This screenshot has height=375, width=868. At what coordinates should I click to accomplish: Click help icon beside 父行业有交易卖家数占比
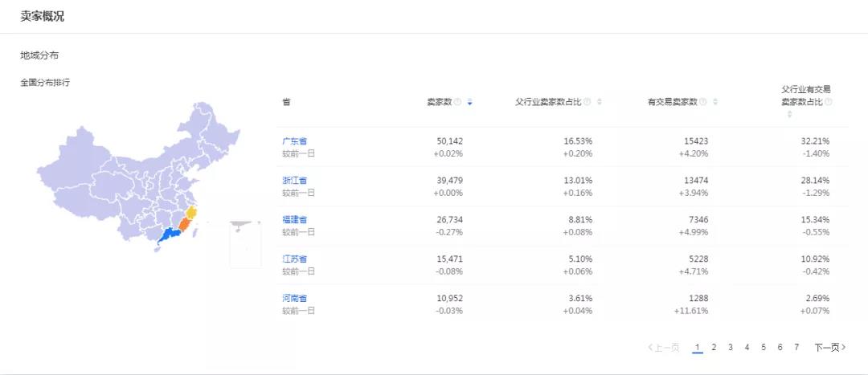[828, 102]
